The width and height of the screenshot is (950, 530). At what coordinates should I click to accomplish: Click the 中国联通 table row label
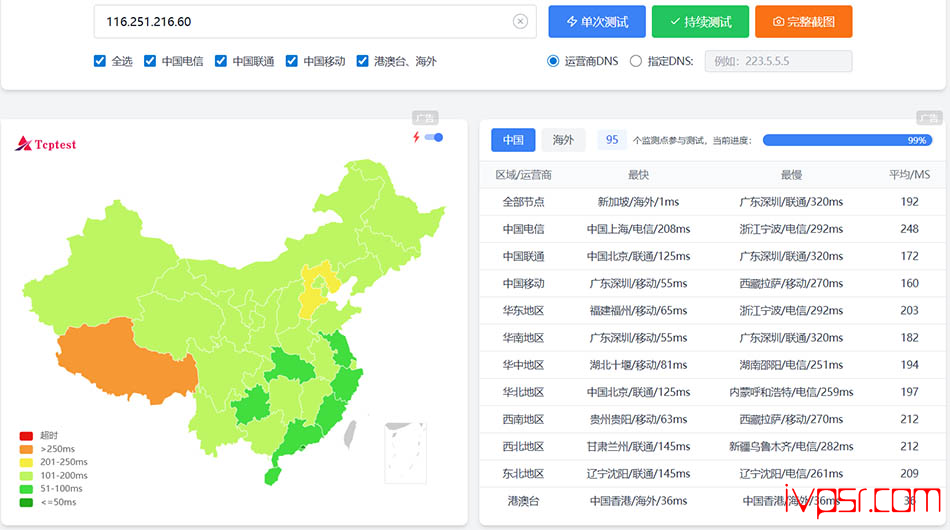point(523,256)
